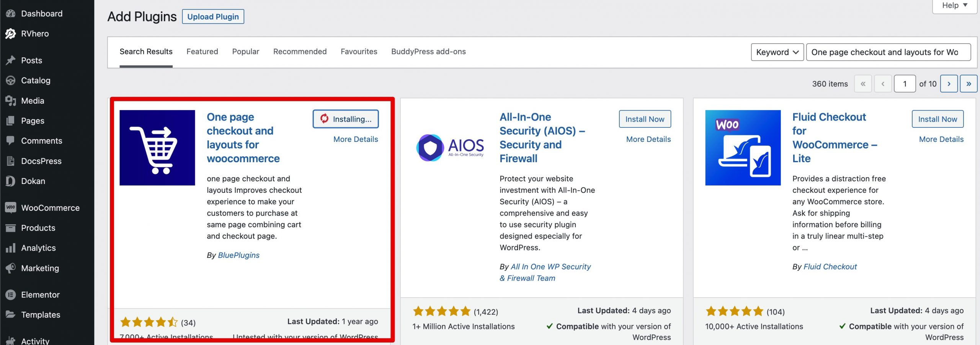This screenshot has width=980, height=345.
Task: Click the star rating with (34) reviews
Action: [x=158, y=322]
